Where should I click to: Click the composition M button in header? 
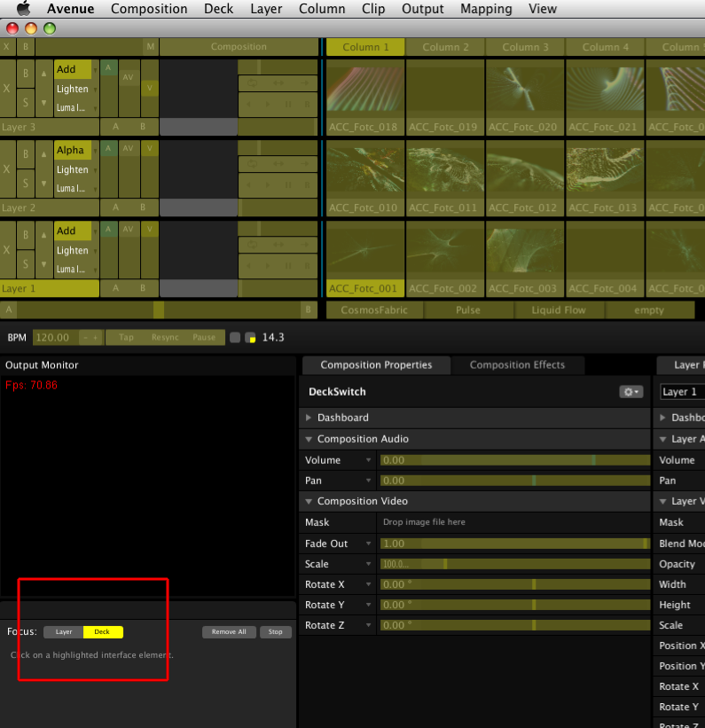click(x=150, y=47)
